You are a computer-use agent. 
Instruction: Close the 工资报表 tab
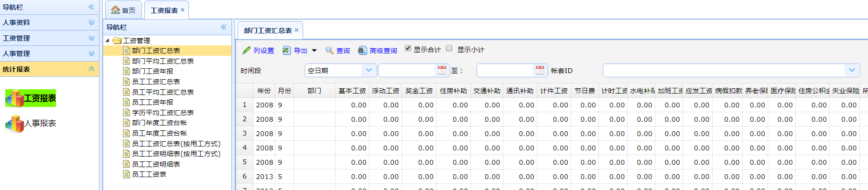pyautogui.click(x=183, y=10)
